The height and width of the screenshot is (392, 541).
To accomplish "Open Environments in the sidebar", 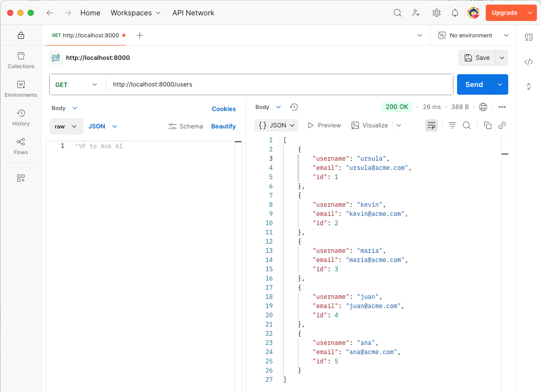I will (21, 89).
